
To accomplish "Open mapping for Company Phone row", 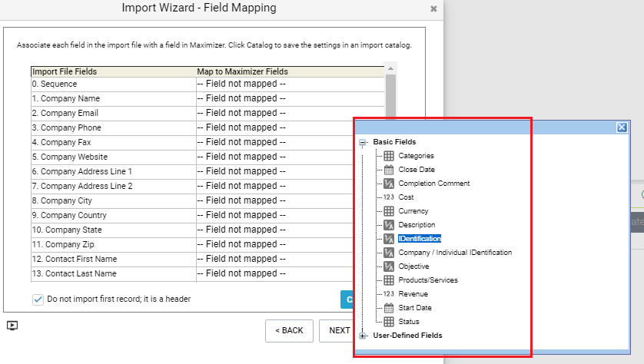I will pyautogui.click(x=275, y=127).
